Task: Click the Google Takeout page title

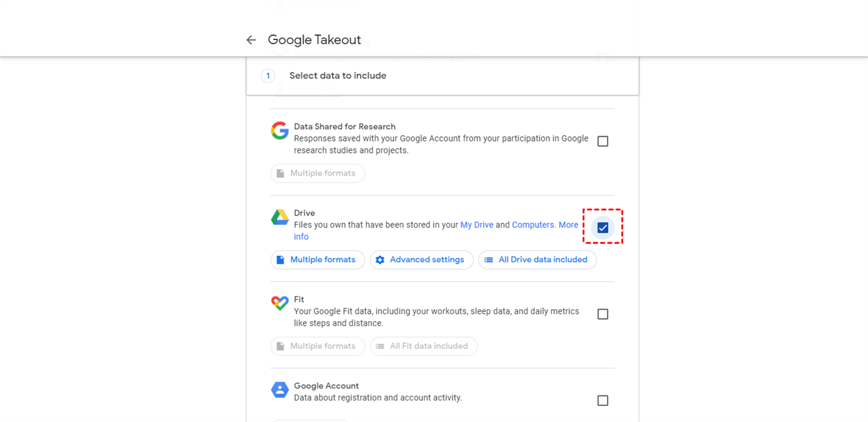Action: tap(314, 40)
